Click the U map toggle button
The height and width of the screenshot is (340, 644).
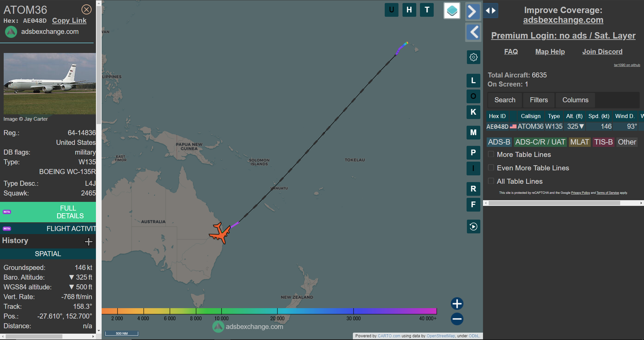click(x=391, y=10)
